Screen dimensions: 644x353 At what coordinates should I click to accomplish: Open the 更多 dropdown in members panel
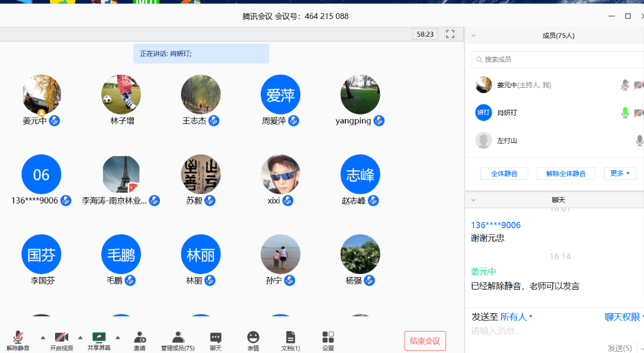620,173
